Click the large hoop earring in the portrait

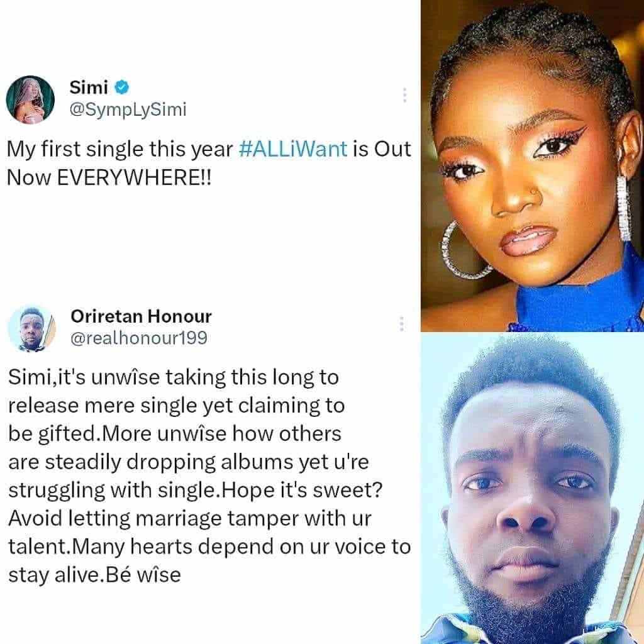pos(464,251)
